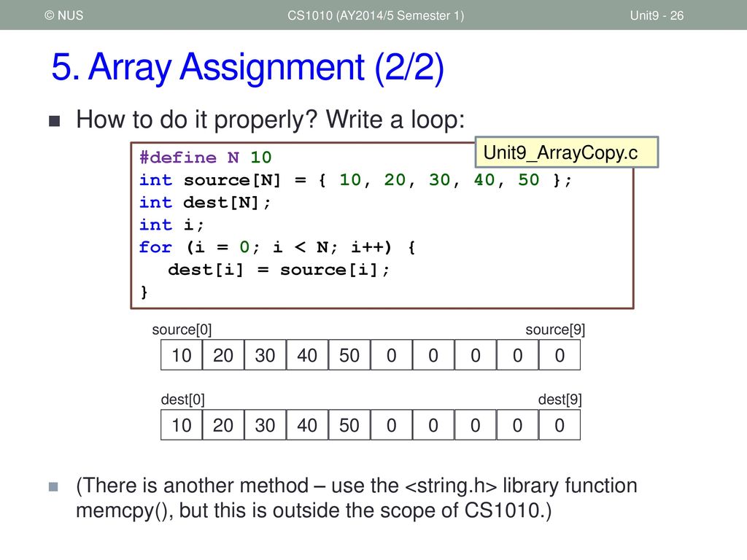This screenshot has height=560, width=747.
Task: Click the "for (i = 0; i < N; i++)" line
Action: (x=277, y=247)
